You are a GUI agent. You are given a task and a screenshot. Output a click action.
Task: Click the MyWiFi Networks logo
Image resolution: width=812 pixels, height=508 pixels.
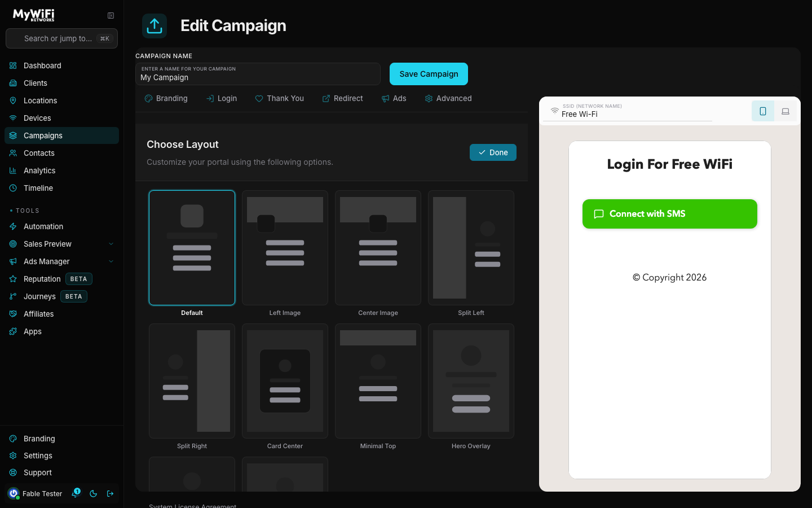(34, 15)
